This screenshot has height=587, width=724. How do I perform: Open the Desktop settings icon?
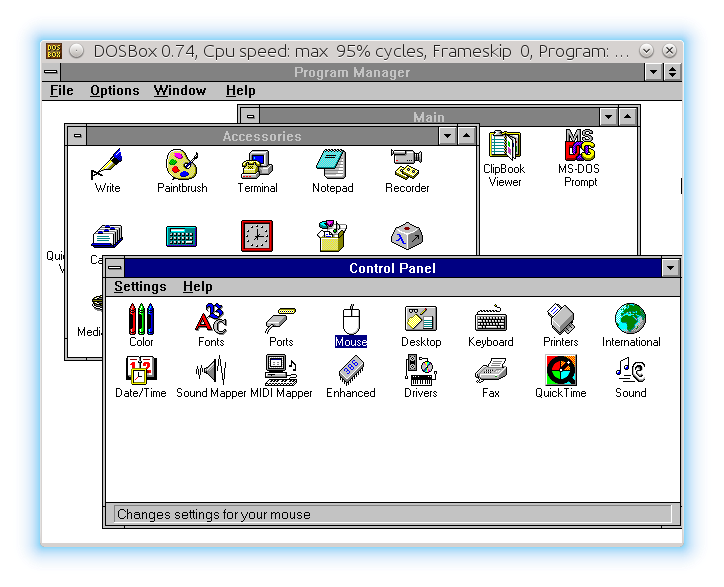pos(421,325)
